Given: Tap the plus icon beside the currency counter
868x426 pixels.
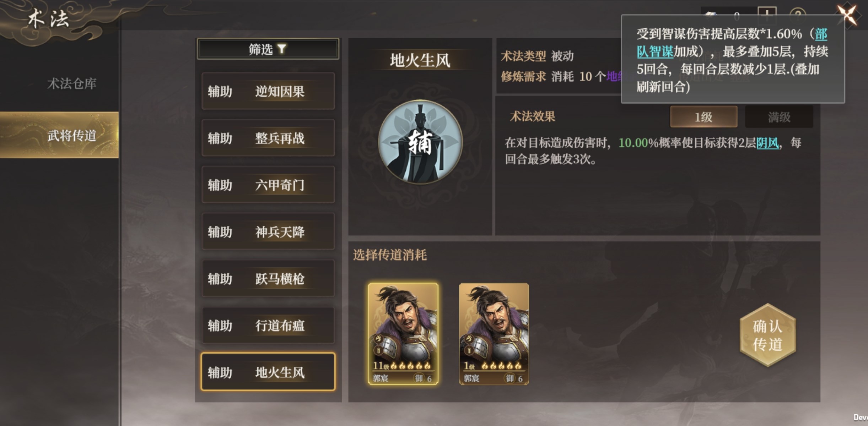Looking at the screenshot, I should coord(767,14).
